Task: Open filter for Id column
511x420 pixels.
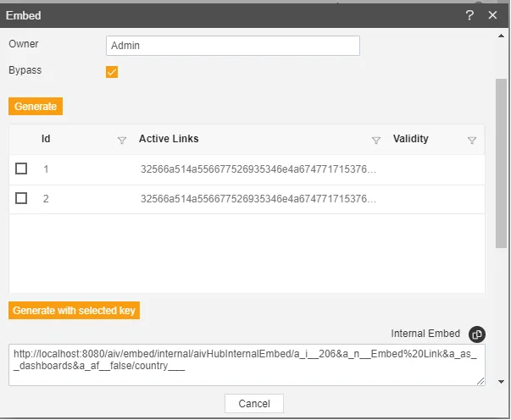Action: [121, 140]
